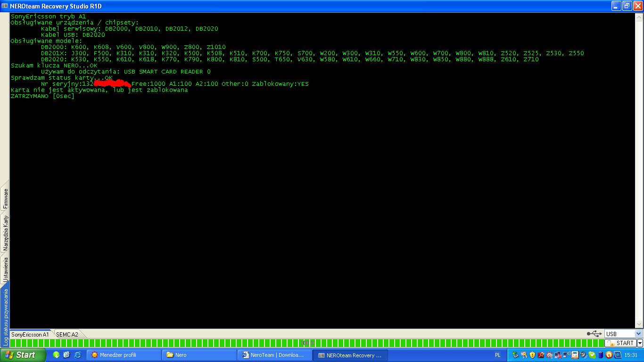This screenshot has width=644, height=362.
Task: Click the blue chip tray icon
Action: 617,355
